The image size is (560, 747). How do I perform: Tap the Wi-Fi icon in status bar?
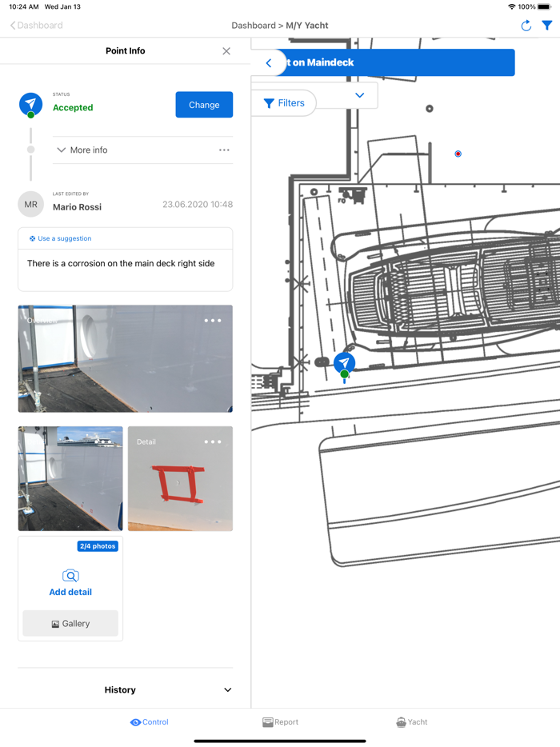[x=512, y=6]
